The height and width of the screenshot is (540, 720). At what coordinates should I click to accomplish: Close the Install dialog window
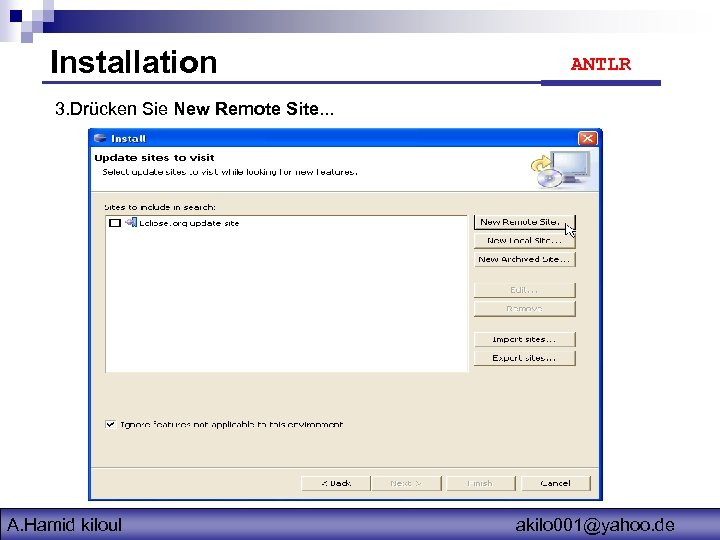[587, 138]
